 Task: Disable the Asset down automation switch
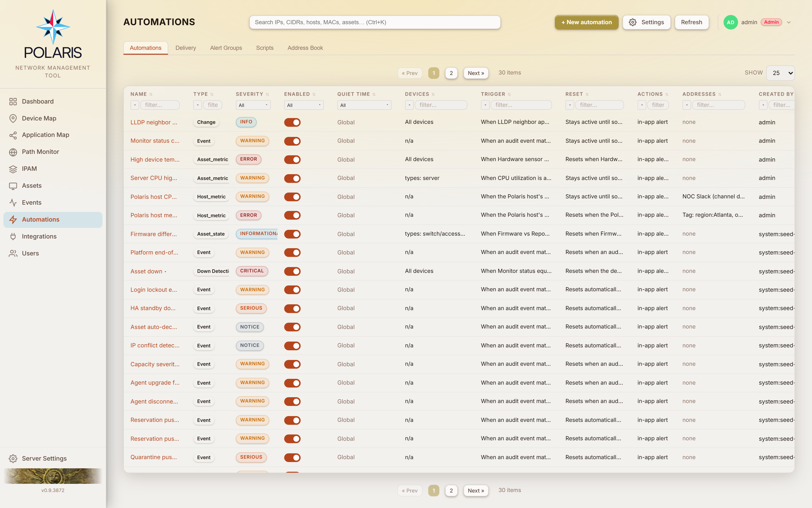tap(292, 271)
